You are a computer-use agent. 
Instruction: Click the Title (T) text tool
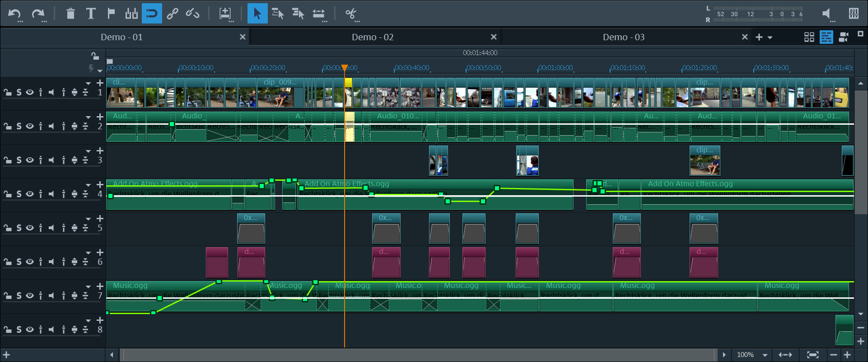pos(91,14)
